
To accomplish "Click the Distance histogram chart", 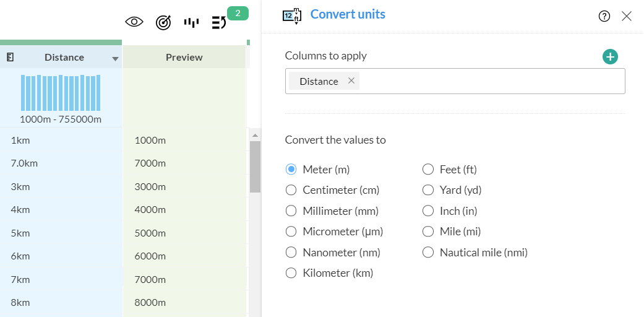I will click(61, 92).
